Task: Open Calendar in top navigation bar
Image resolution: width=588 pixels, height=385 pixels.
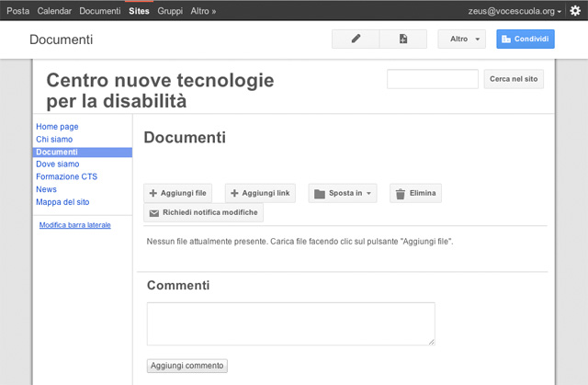Action: (x=55, y=11)
